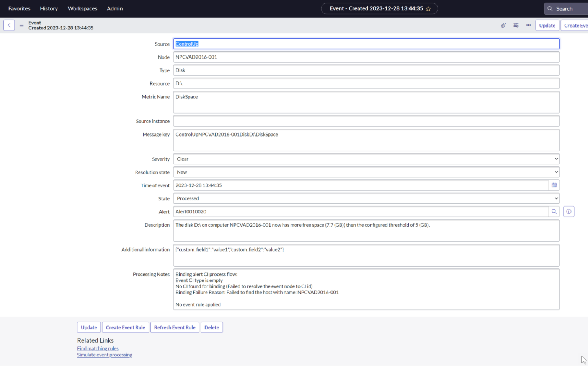Click the back navigation arrow
Viewport: 588px width, 366px height.
9,25
